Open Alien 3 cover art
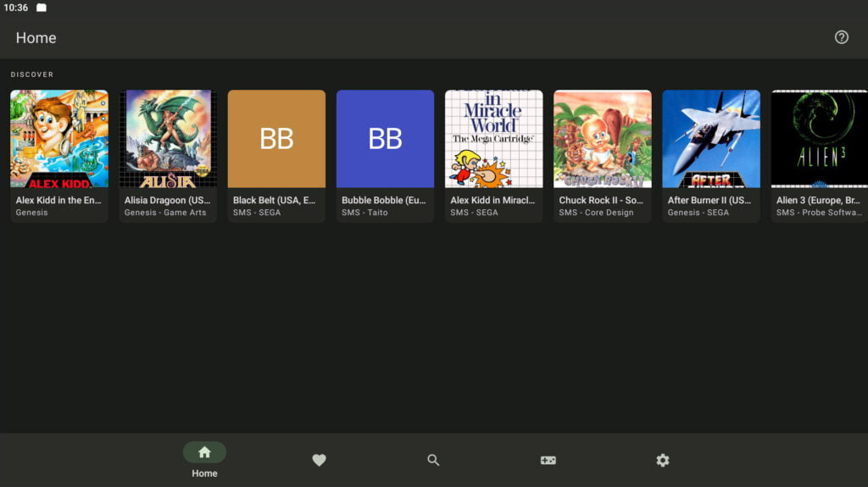 (x=820, y=138)
